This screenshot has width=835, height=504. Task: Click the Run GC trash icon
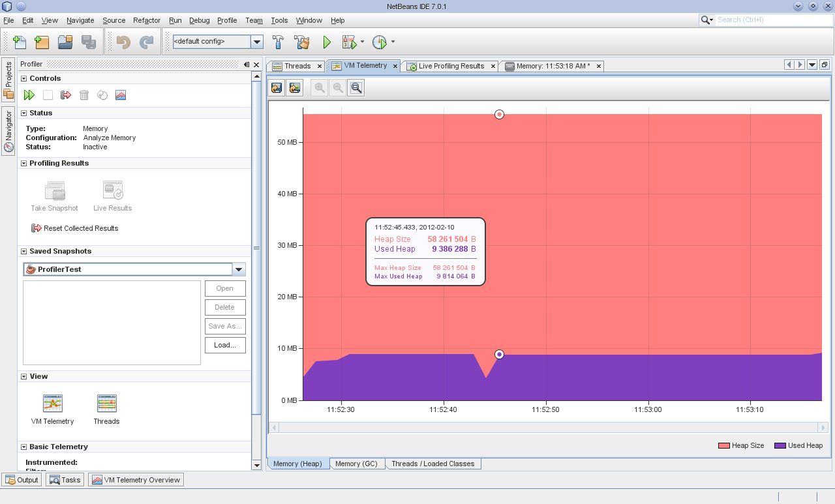click(84, 95)
